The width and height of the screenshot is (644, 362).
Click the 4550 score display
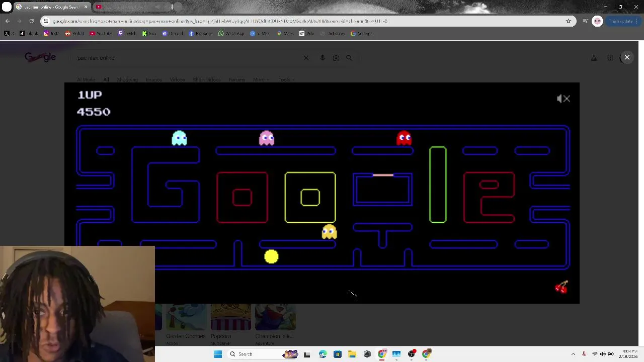(x=94, y=112)
